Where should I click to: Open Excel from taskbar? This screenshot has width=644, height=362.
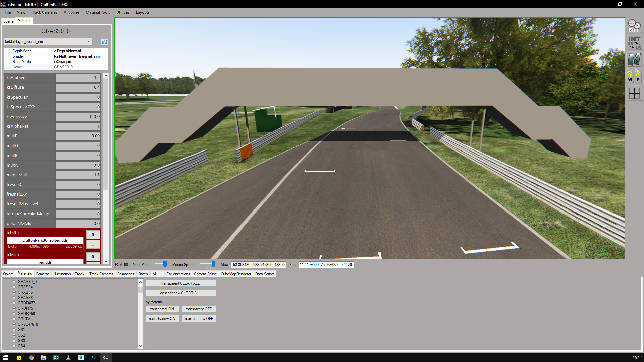click(56, 358)
